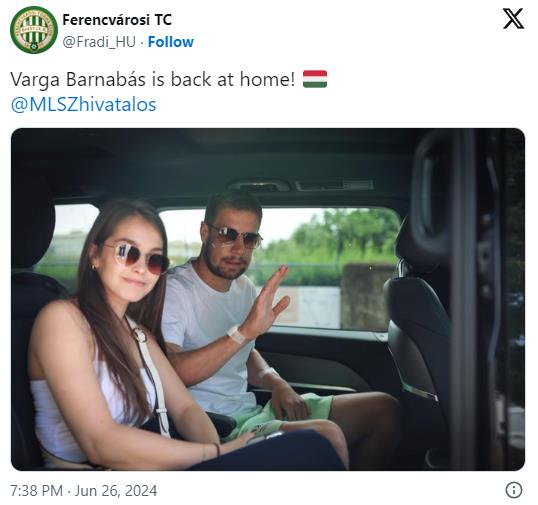Open the Ferencvárosi TC display name
Screen dimensions: 538x505
pos(117,20)
